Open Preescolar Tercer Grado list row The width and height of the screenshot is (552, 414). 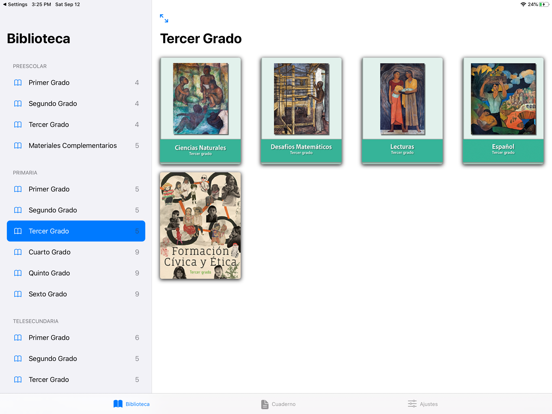tap(76, 125)
